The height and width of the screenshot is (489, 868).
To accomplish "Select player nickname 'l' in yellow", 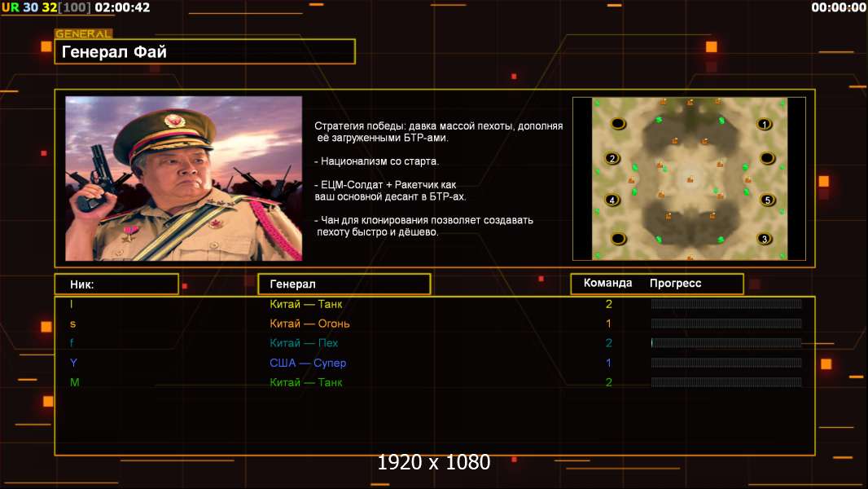I will 72,304.
